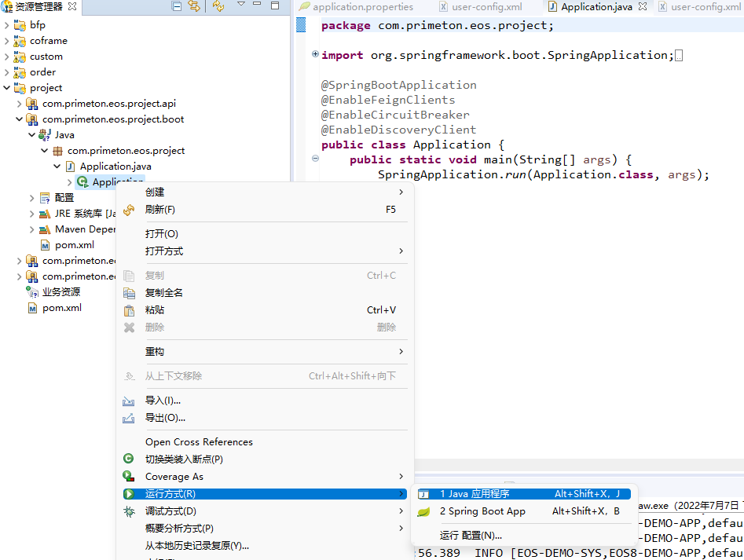Open 运行 配置(N)... run configurations
The width and height of the screenshot is (744, 560).
click(471, 536)
